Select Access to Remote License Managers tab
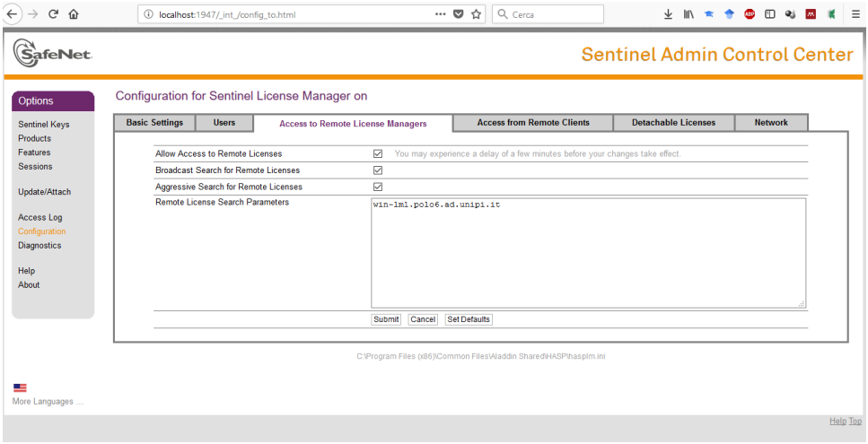 (353, 124)
